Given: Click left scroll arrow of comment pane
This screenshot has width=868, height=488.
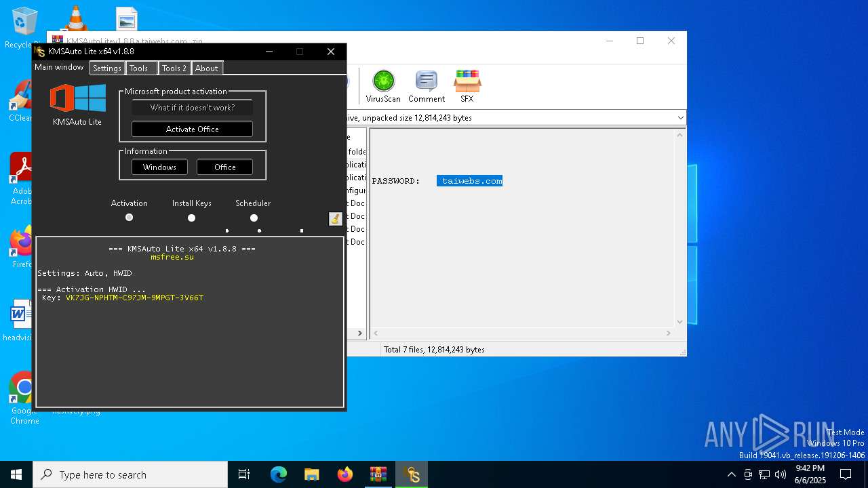Looking at the screenshot, I should [376, 333].
